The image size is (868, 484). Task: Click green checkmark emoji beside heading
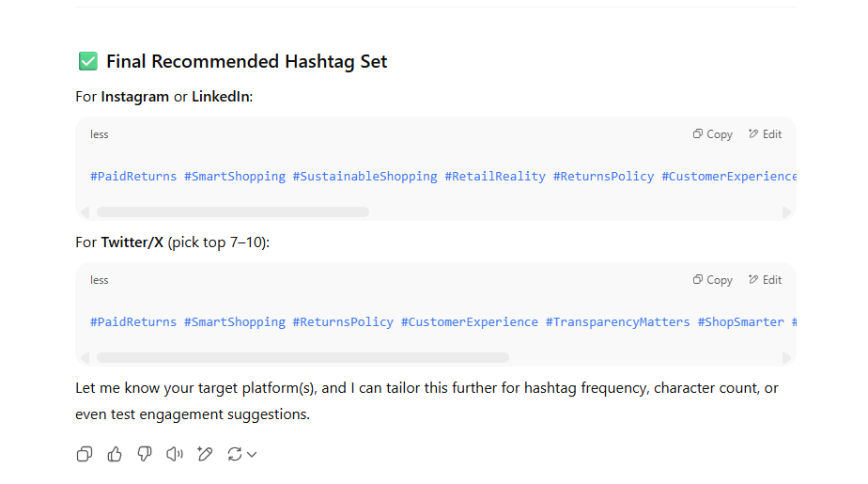(x=88, y=61)
